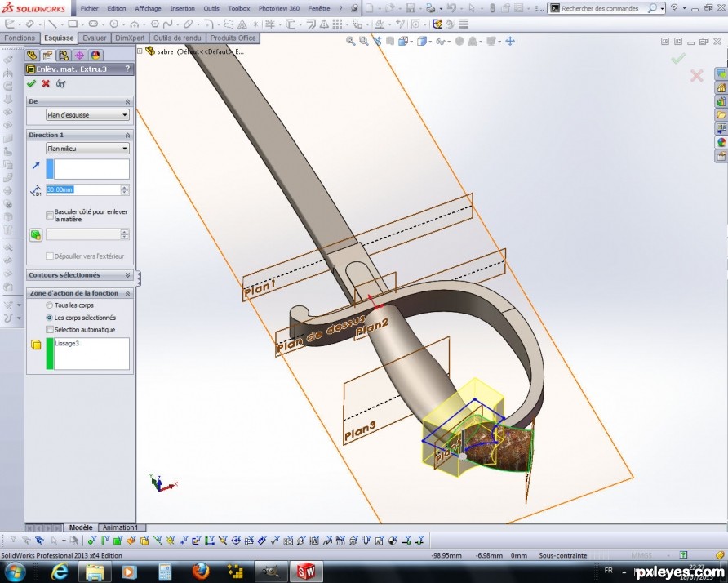This screenshot has width=728, height=583.
Task: Collapse the Direction 1 section
Action: [127, 136]
